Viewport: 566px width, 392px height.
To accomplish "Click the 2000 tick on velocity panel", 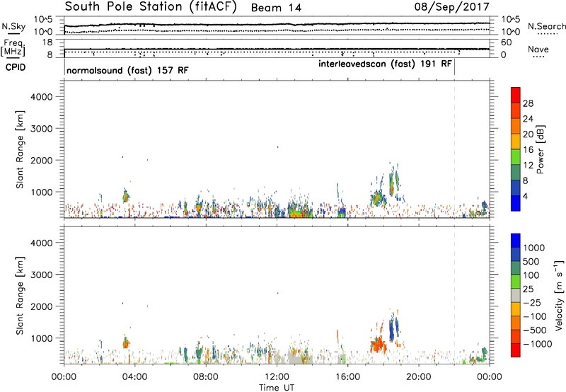I will click(x=42, y=306).
